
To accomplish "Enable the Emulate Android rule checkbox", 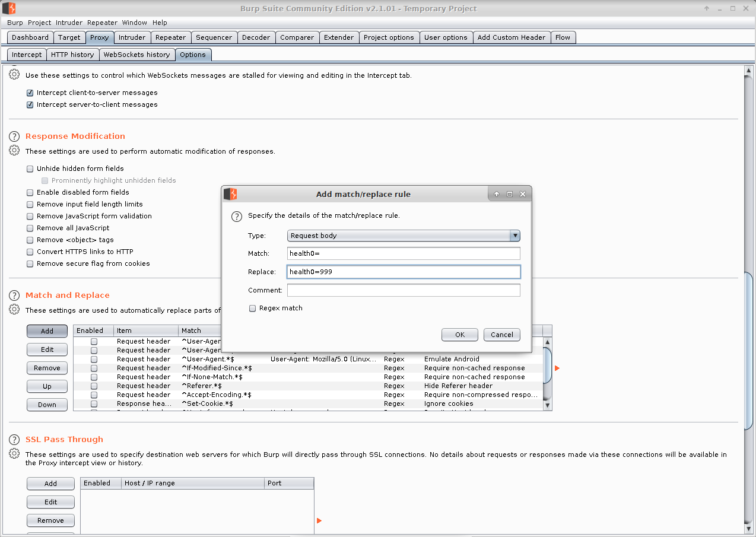I will click(x=94, y=360).
